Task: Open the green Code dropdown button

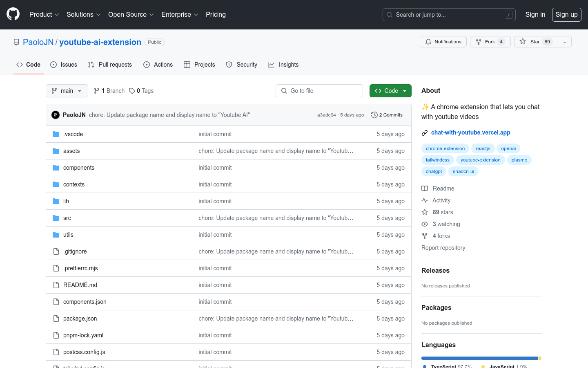Action: pos(390,91)
